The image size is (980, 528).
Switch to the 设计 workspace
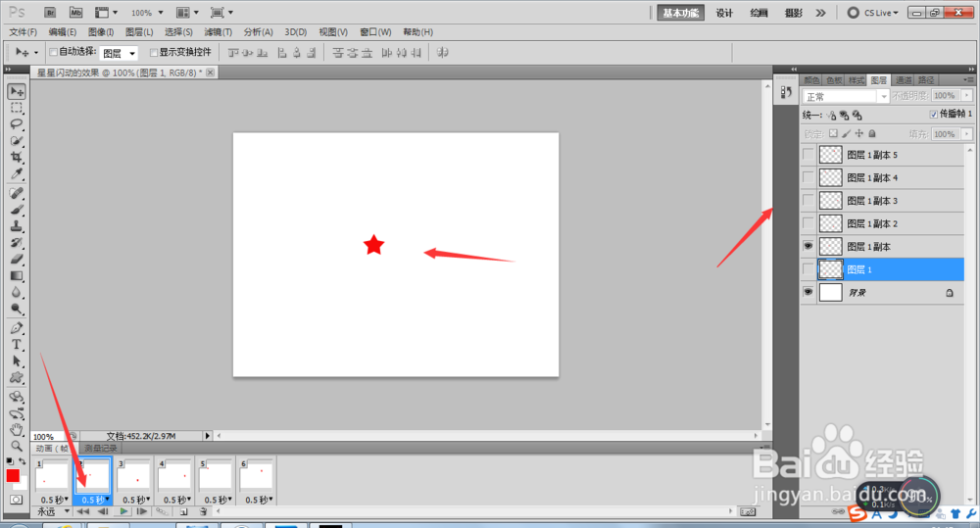click(x=724, y=13)
